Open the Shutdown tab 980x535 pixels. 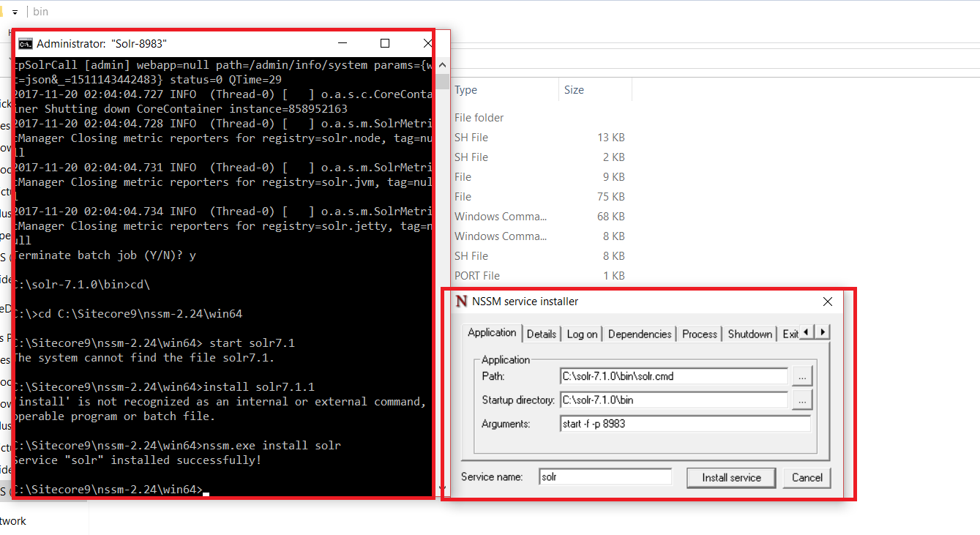click(x=749, y=333)
